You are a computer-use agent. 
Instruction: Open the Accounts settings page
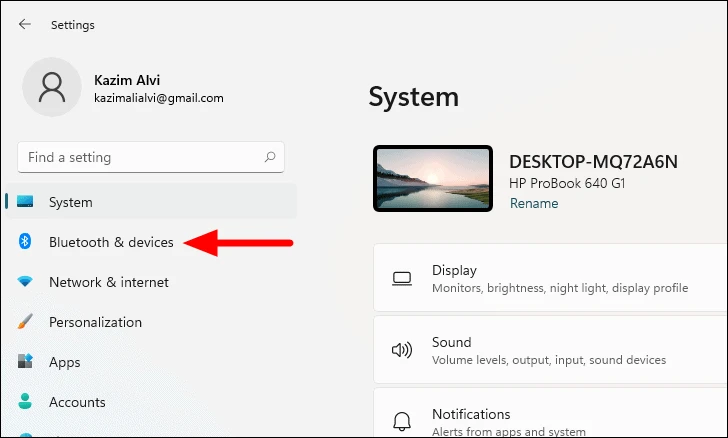click(x=151, y=402)
